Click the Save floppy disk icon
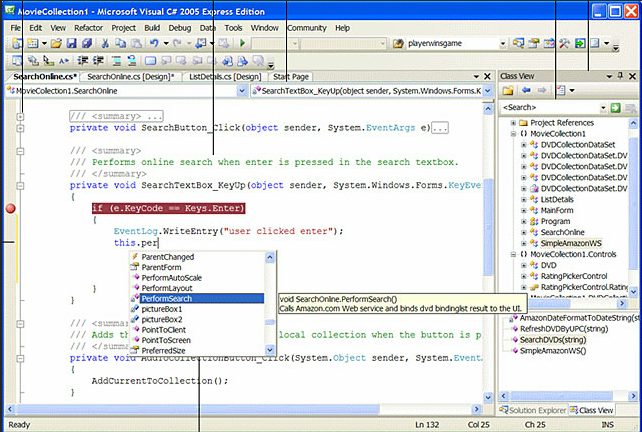 (71, 43)
